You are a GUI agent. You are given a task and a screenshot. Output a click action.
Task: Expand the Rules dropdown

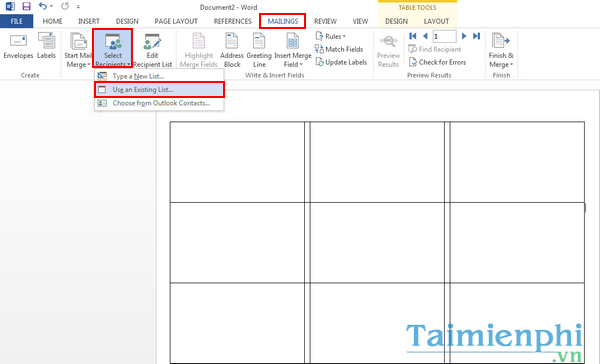(331, 36)
